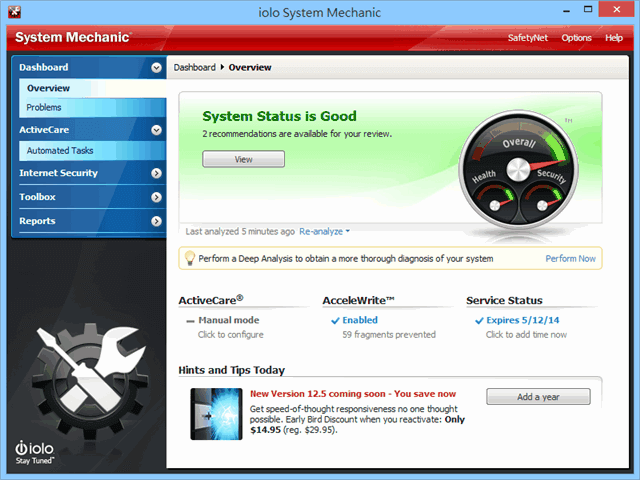
Task: Close the iolo System Mechanic window
Action: tap(616, 9)
